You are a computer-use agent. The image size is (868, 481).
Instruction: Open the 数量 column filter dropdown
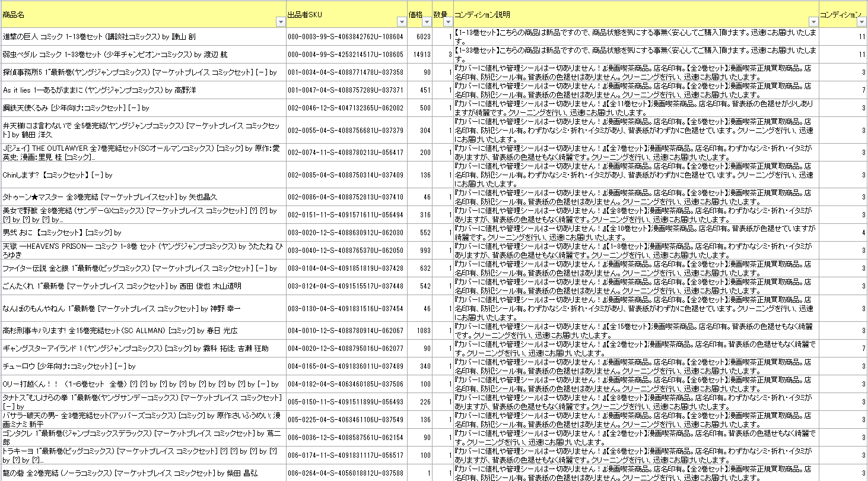click(x=448, y=22)
